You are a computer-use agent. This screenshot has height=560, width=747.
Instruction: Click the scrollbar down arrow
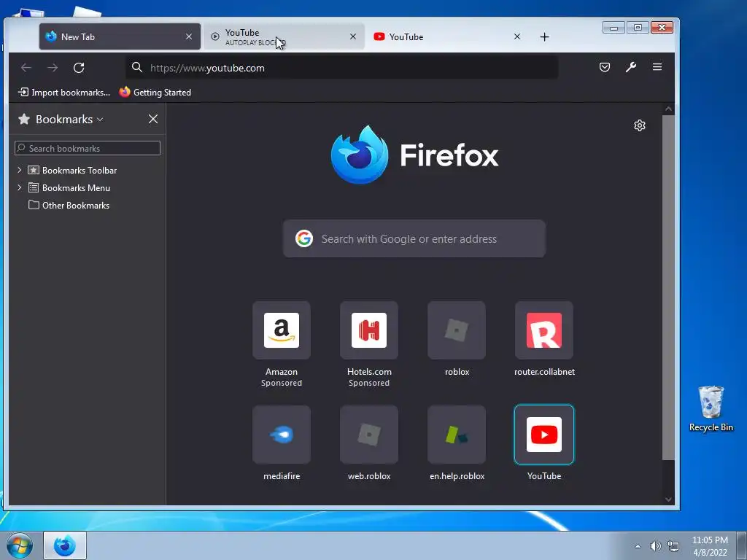pyautogui.click(x=668, y=499)
